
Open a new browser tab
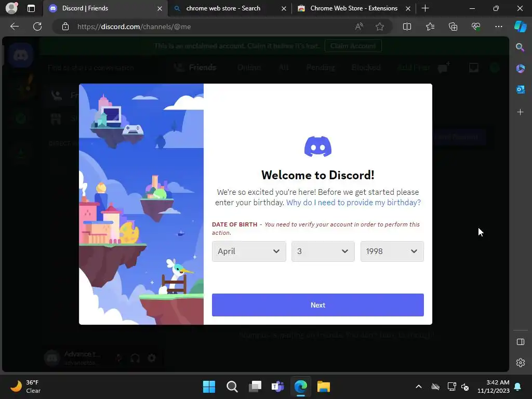[x=425, y=8]
